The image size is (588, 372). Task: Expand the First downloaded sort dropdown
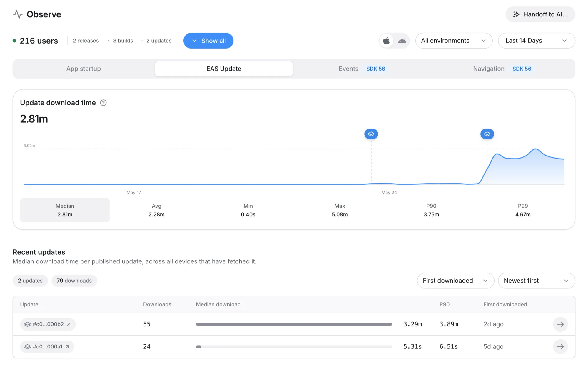(455, 281)
